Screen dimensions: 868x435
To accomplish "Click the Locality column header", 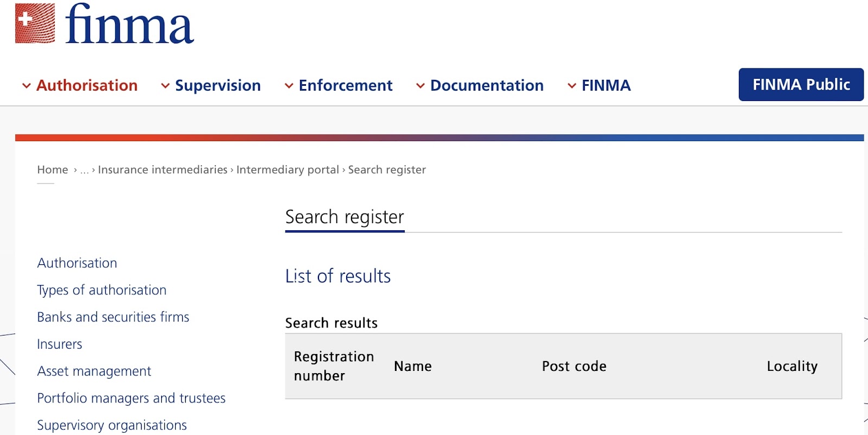I will pyautogui.click(x=792, y=367).
